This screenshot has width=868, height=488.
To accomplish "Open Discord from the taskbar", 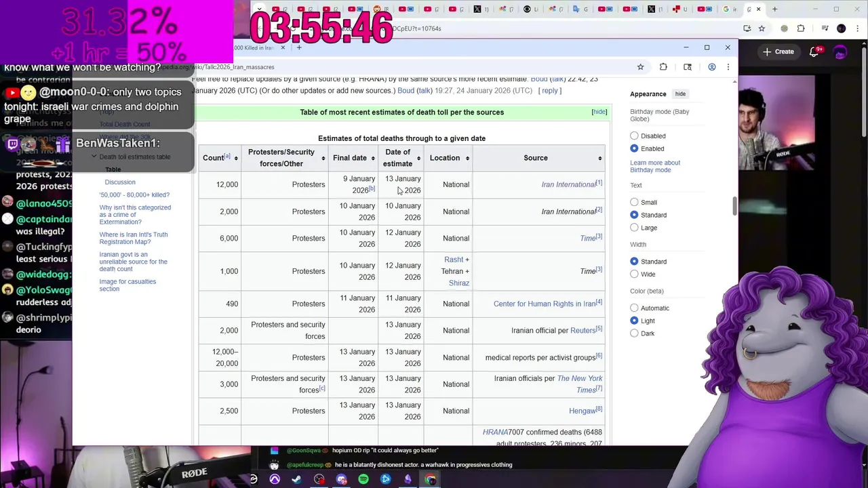I will [341, 479].
